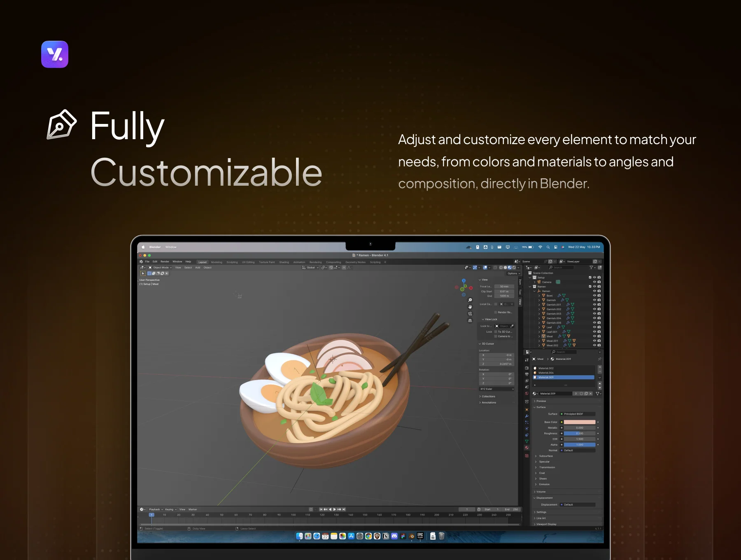Click the hand pan icon in viewport

point(470,307)
